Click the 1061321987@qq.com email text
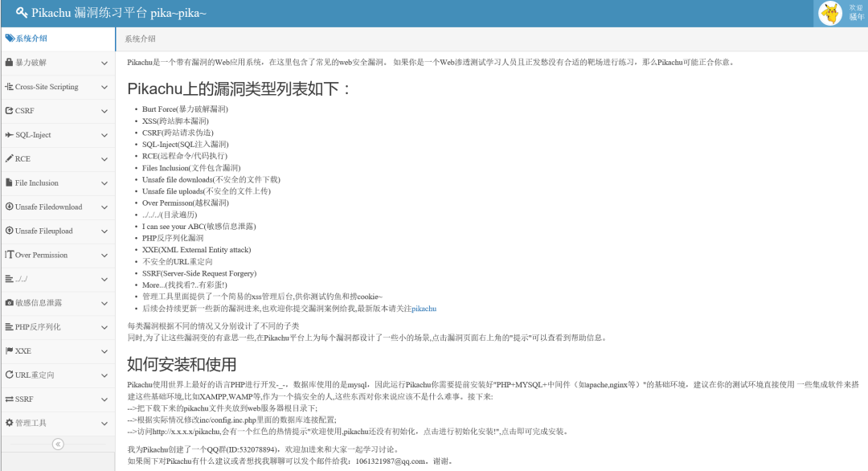This screenshot has height=471, width=868. 391,461
